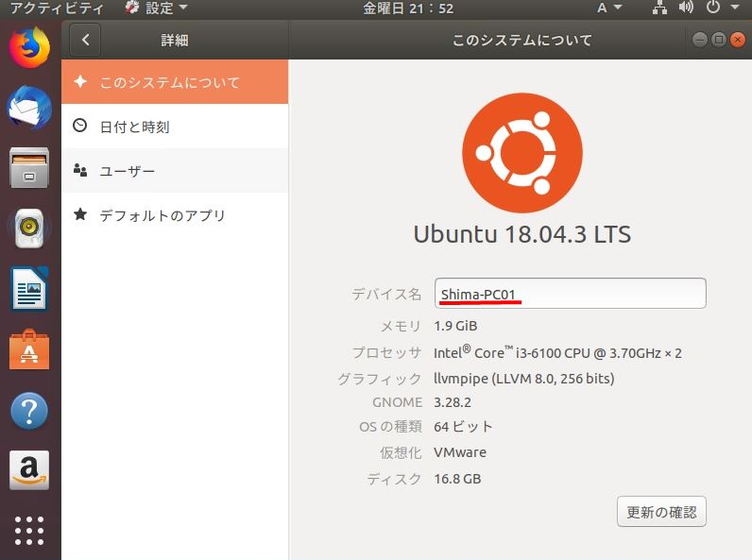Click the OS の種類 label
The width and height of the screenshot is (752, 560).
coord(390,426)
